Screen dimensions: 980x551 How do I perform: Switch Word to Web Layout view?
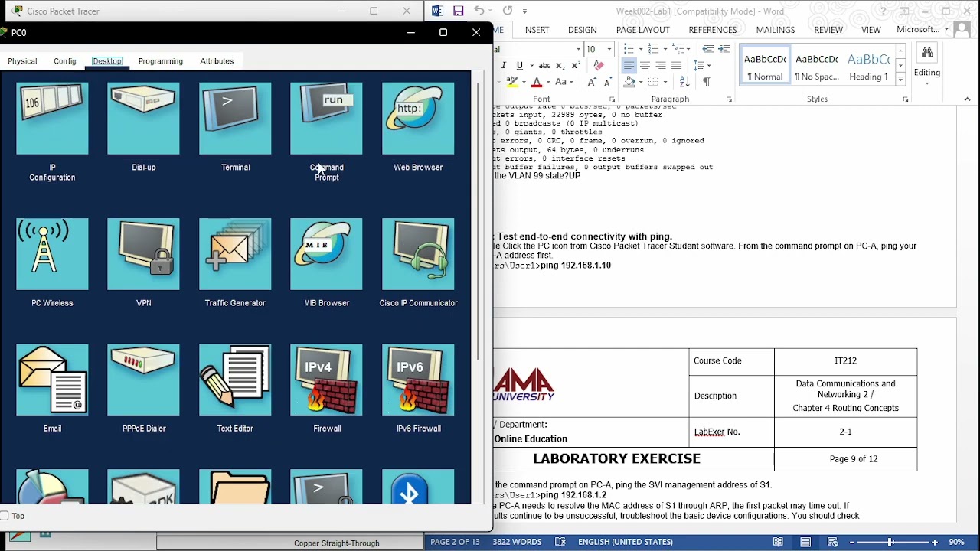coord(833,542)
